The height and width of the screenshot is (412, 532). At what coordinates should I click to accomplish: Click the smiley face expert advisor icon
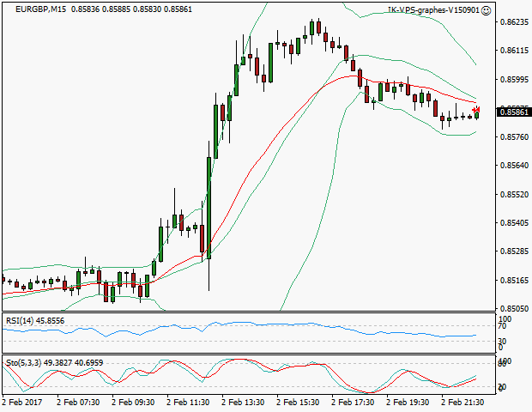487,11
